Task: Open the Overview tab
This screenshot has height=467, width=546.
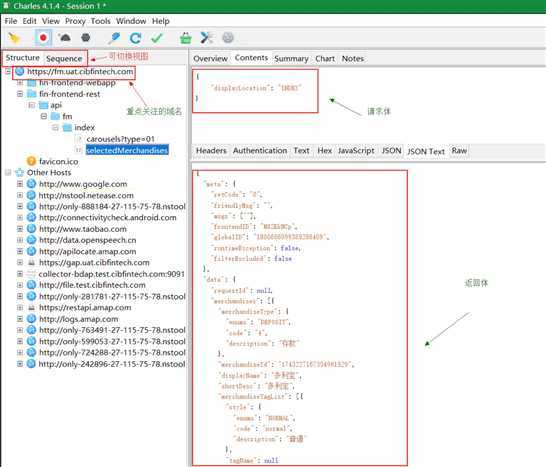Action: point(210,59)
